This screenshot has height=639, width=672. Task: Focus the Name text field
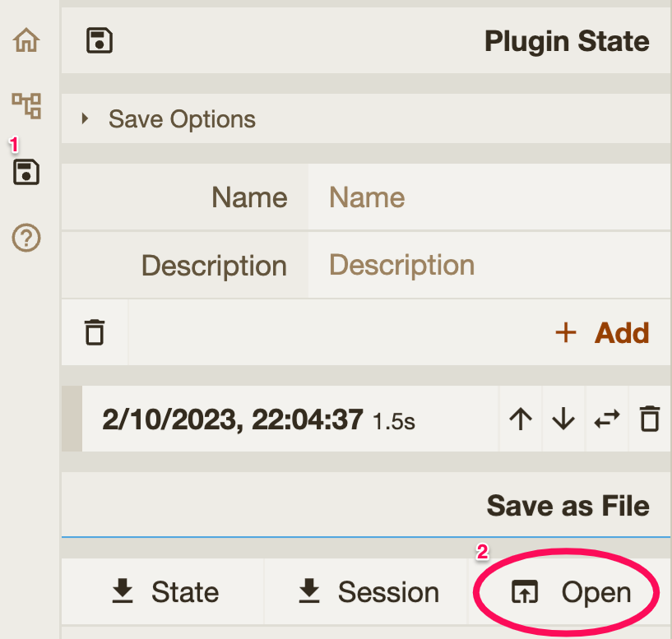click(489, 197)
